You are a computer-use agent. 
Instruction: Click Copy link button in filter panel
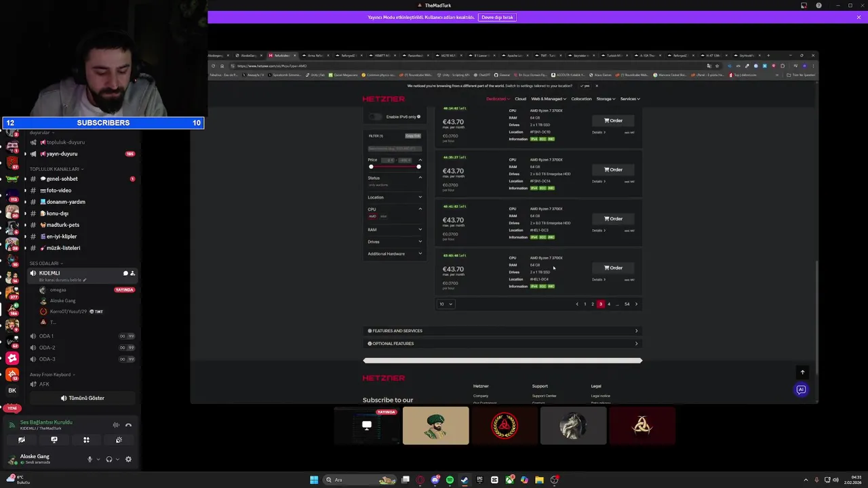point(413,136)
